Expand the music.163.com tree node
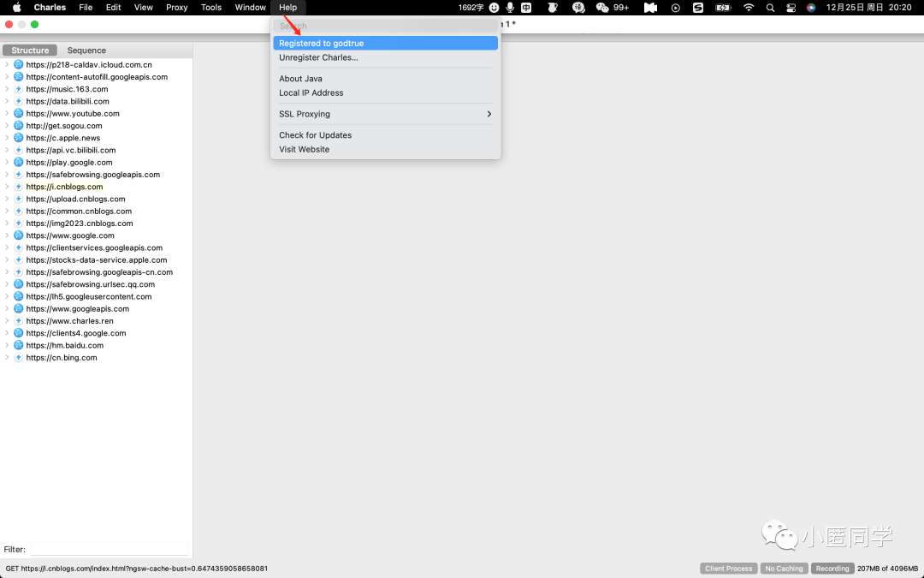 (x=7, y=89)
